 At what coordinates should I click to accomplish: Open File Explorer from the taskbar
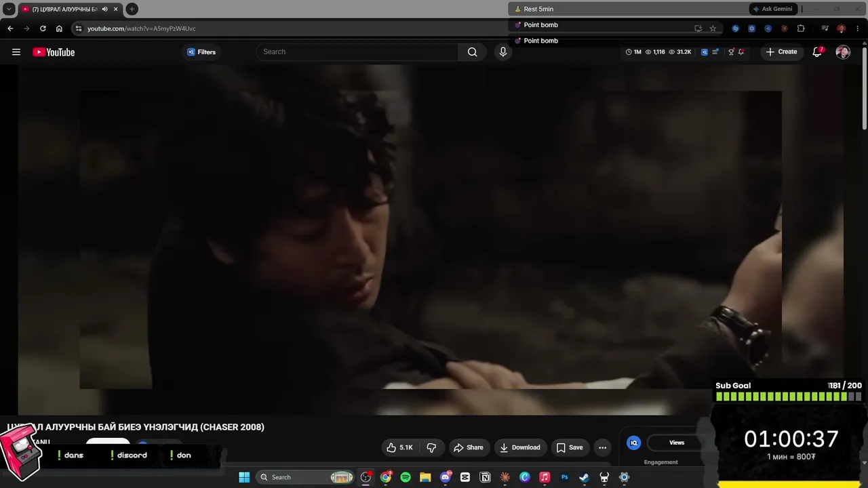click(x=425, y=477)
